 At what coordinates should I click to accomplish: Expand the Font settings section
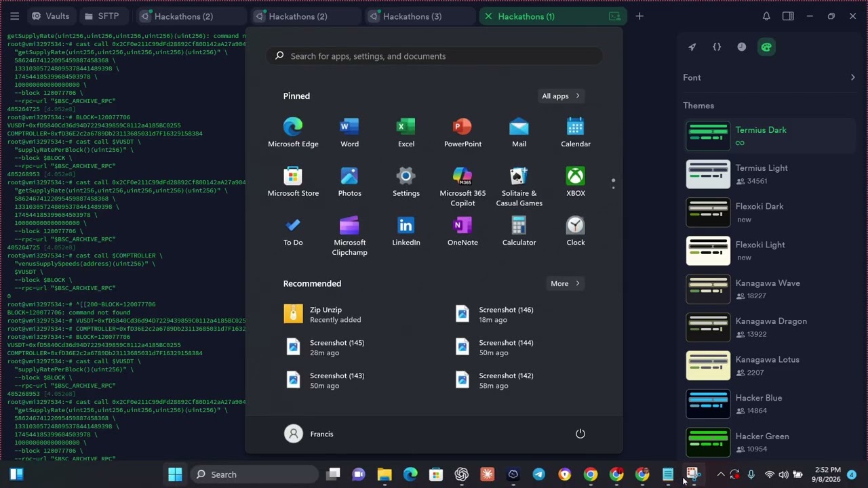769,77
